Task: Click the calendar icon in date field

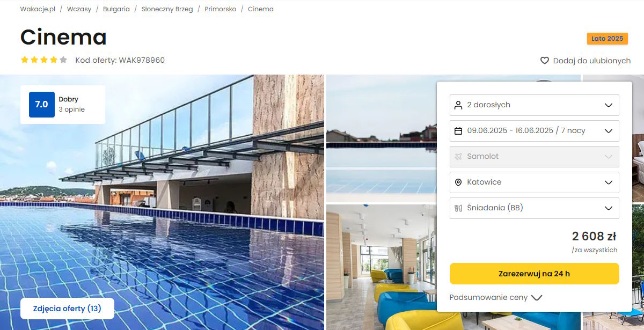Action: (x=458, y=131)
